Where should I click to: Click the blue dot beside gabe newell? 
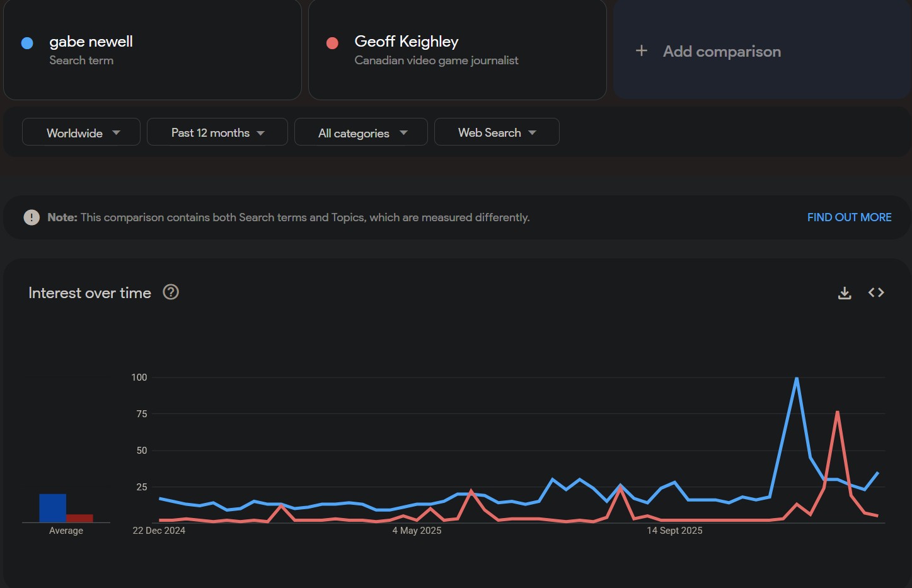[27, 43]
